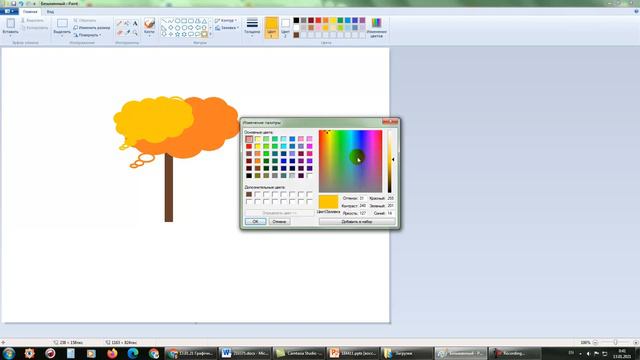Click the Контраст saturation value field
Image resolution: width=640 pixels, height=360 pixels.
coord(362,206)
